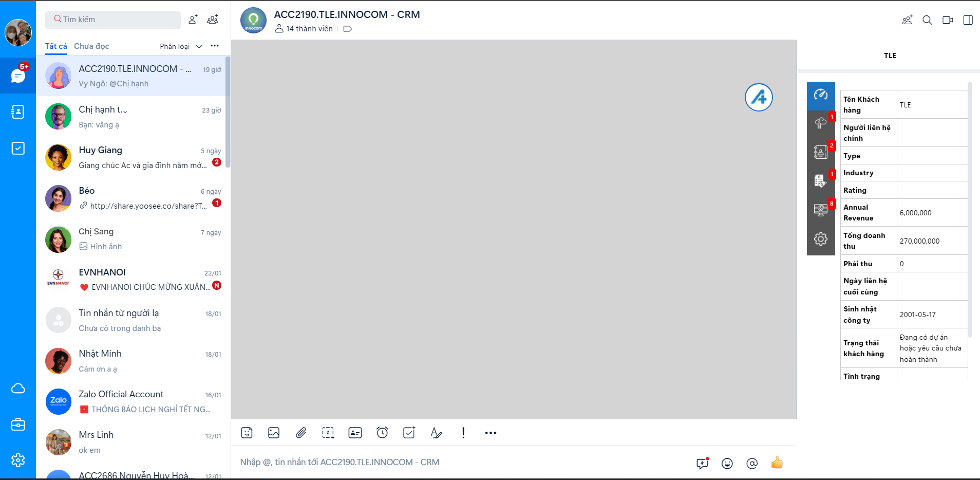Viewport: 980px width, 480px height.
Task: Switch to the Chưa đọc tab
Action: (91, 46)
